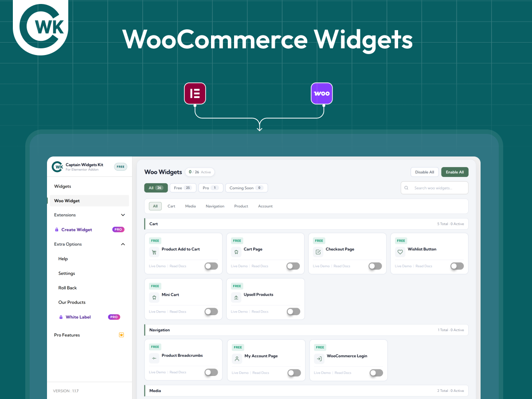532x399 pixels.
Task: Filter by the Media category tab
Action: (x=191, y=206)
